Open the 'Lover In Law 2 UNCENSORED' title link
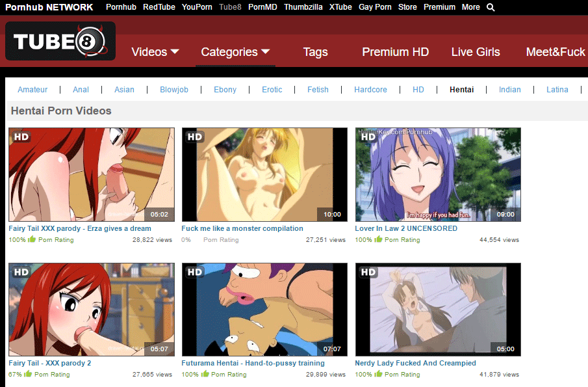The width and height of the screenshot is (588, 387). (406, 228)
